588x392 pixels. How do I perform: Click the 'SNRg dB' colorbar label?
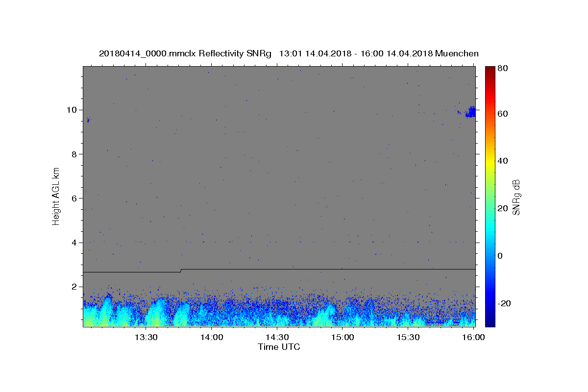tap(516, 197)
